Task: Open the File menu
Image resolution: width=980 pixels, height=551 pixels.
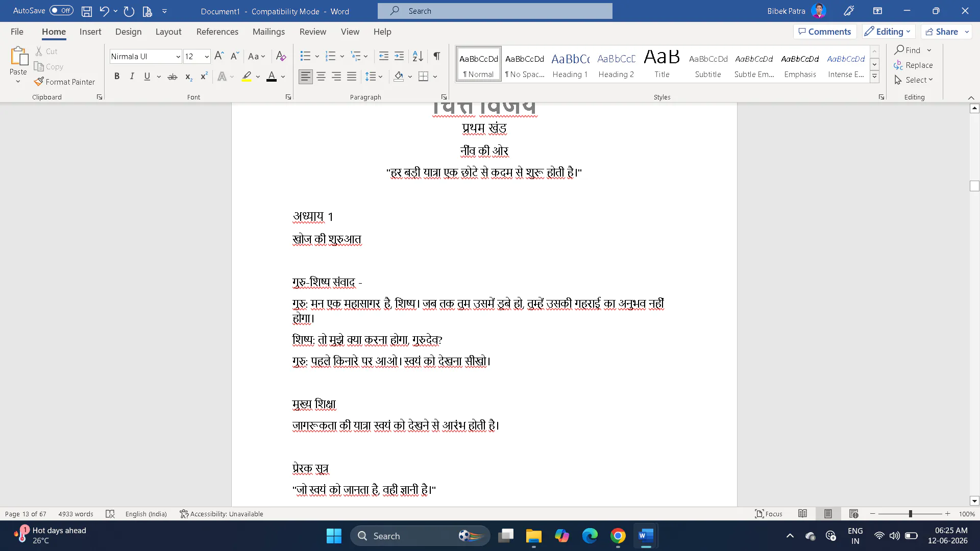Action: coord(17,32)
